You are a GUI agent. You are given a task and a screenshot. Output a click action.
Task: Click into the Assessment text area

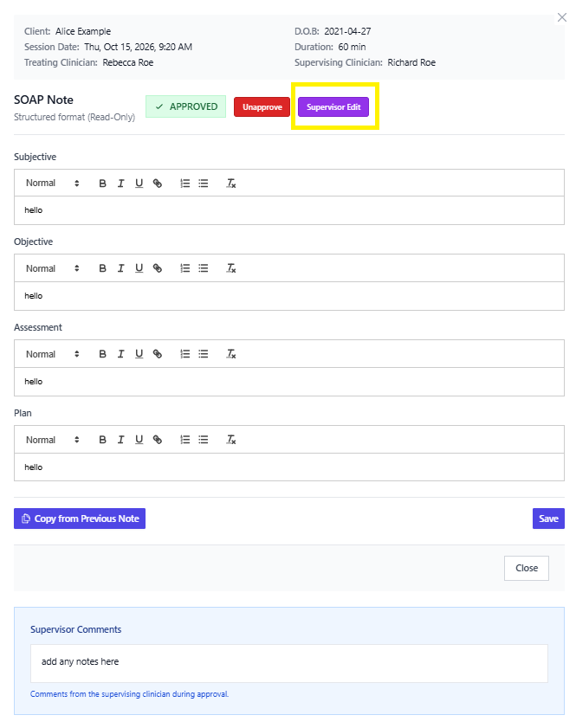click(289, 382)
